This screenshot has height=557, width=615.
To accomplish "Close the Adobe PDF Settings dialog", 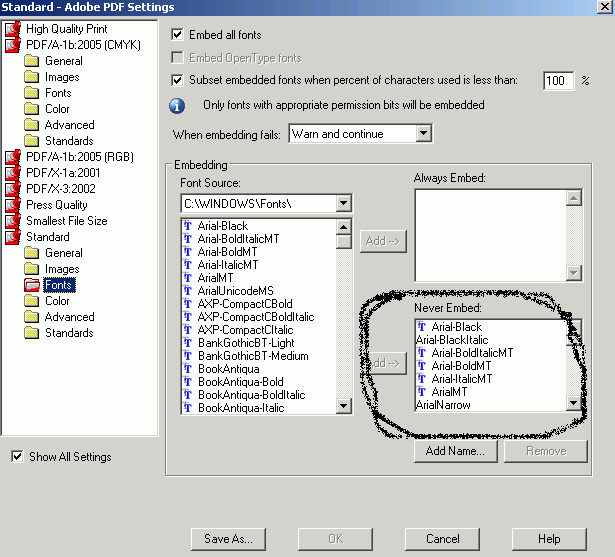I will (605, 7).
